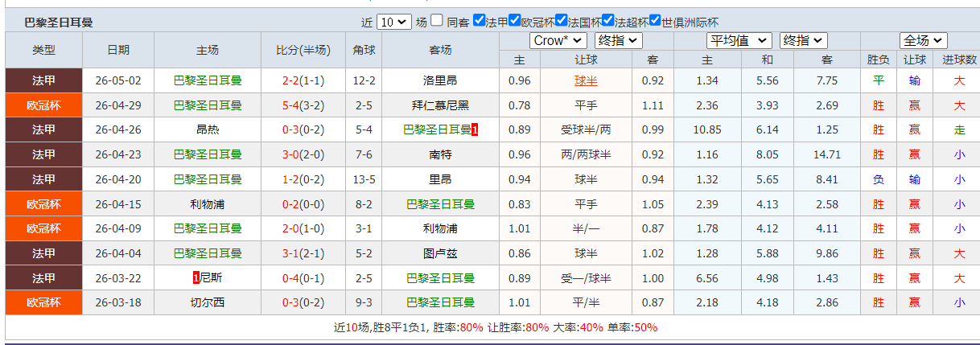Click the 0-3(0-2) score at 切尔西
Image resolution: width=980 pixels, height=345 pixels.
point(303,303)
